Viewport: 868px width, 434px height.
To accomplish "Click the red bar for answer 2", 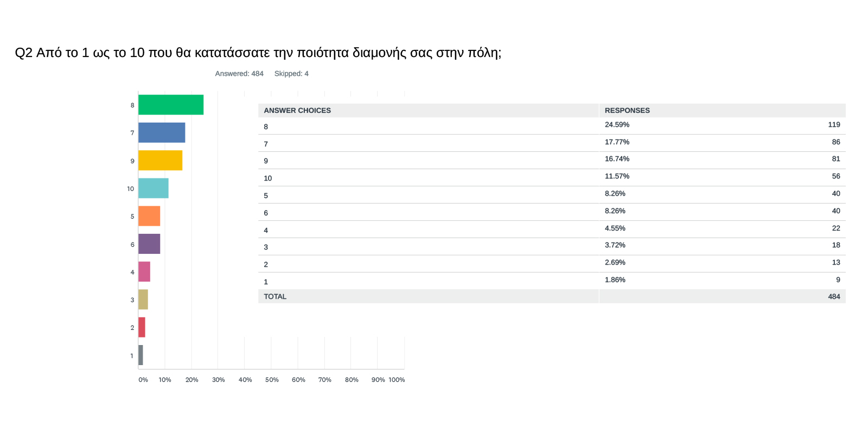I will point(142,327).
